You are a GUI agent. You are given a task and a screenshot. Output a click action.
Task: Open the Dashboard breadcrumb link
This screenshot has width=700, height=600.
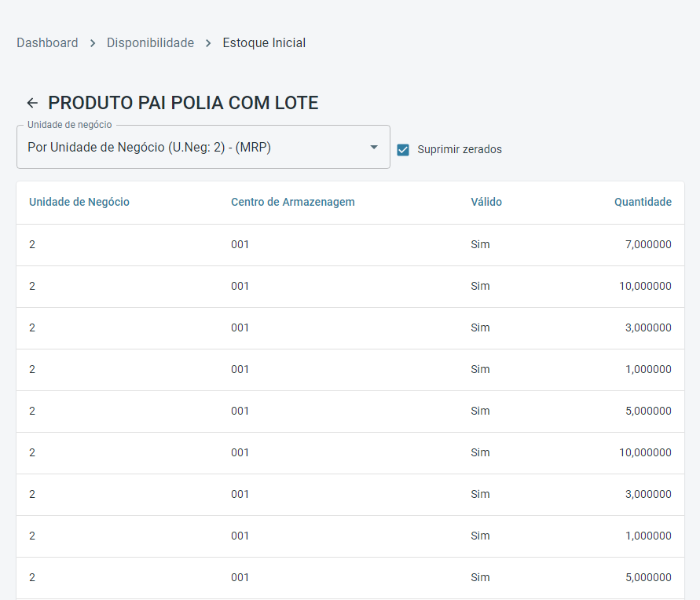(47, 43)
